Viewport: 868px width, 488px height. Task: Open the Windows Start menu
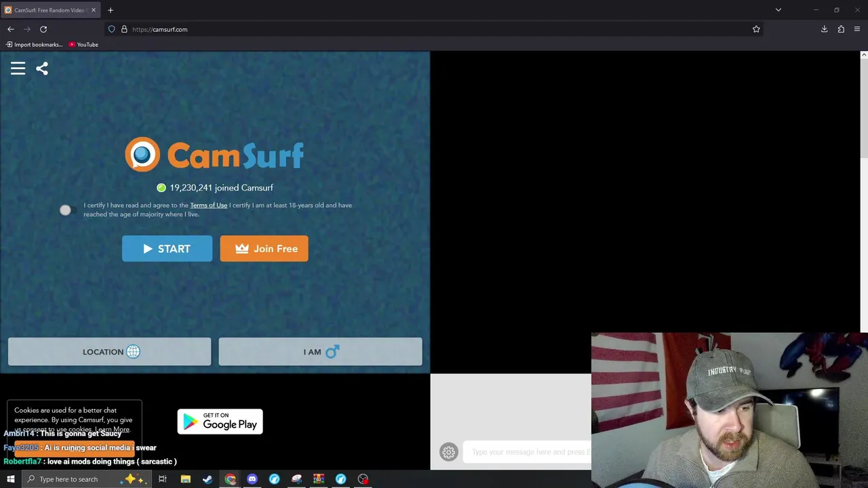(10, 479)
